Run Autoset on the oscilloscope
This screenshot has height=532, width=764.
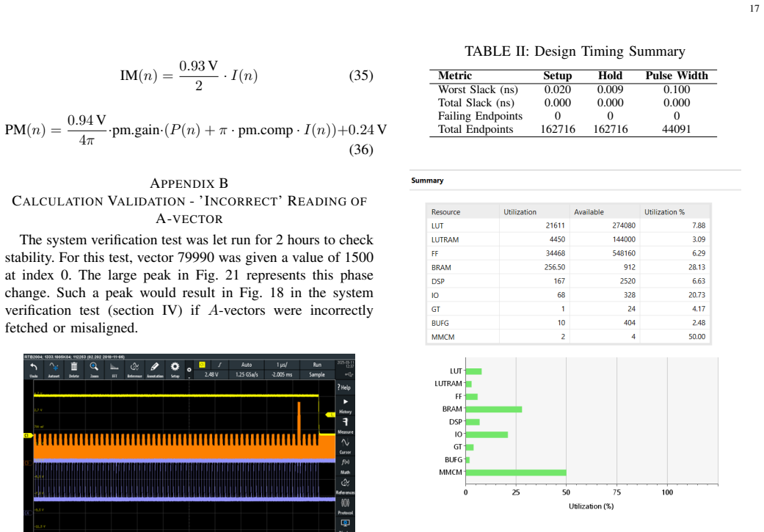[54, 369]
